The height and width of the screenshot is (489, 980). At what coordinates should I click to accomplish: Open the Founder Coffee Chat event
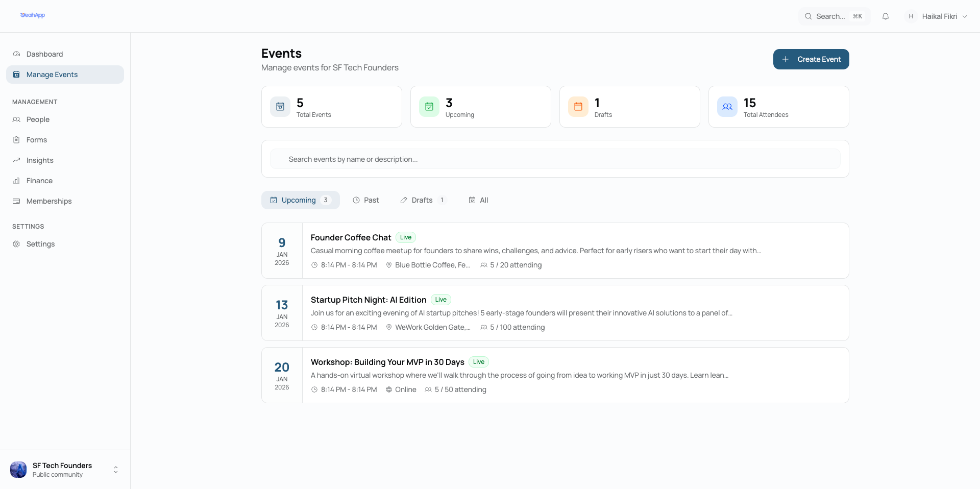tap(351, 238)
